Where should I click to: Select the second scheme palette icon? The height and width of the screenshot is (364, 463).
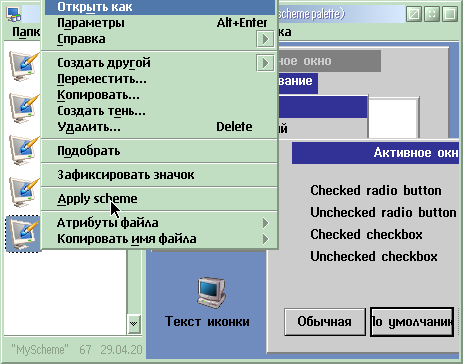(24, 107)
